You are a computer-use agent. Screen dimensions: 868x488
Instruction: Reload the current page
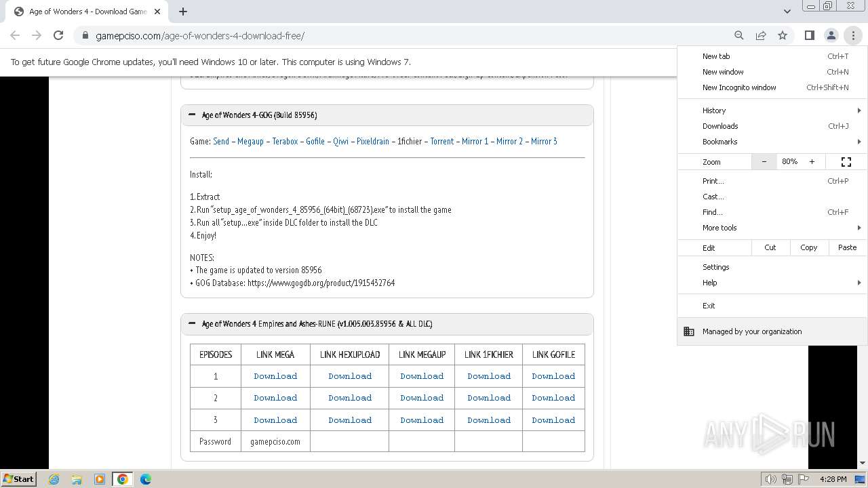[58, 35]
